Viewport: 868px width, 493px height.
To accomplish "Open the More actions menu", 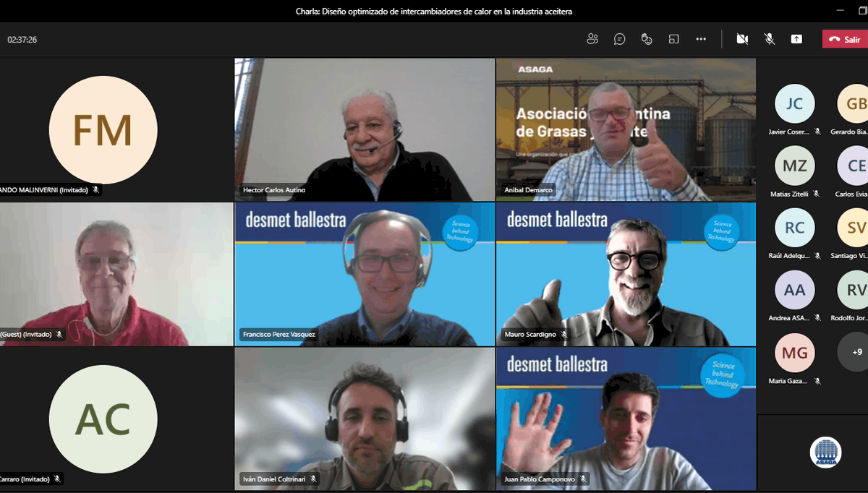I will 700,39.
